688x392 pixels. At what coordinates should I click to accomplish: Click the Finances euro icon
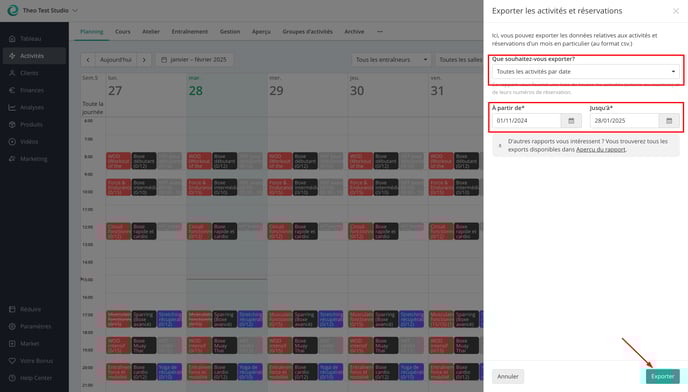pyautogui.click(x=12, y=90)
